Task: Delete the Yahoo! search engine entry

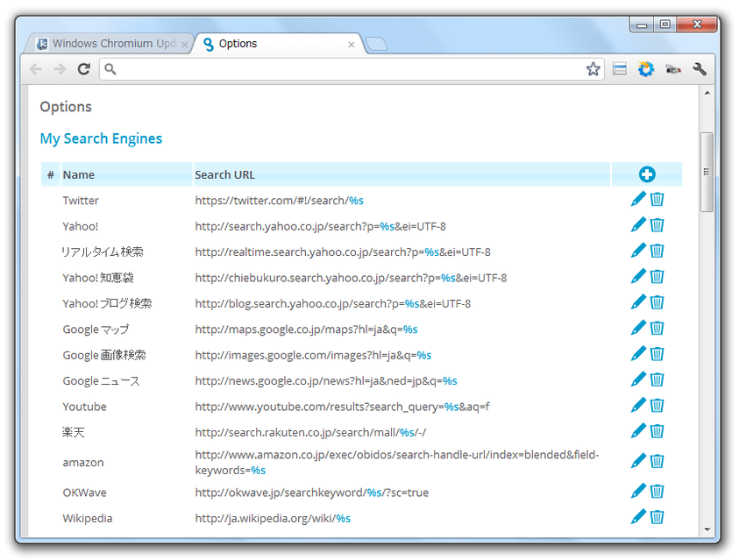Action: point(657,225)
